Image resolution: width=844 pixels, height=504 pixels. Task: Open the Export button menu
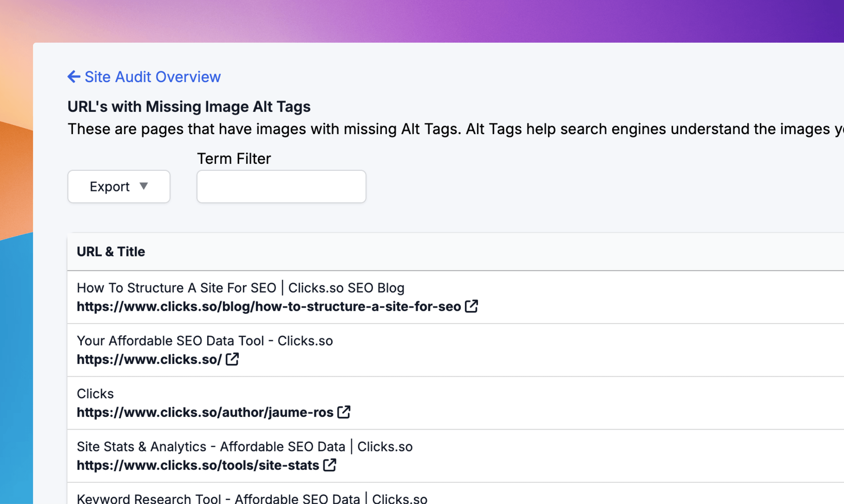coord(110,187)
